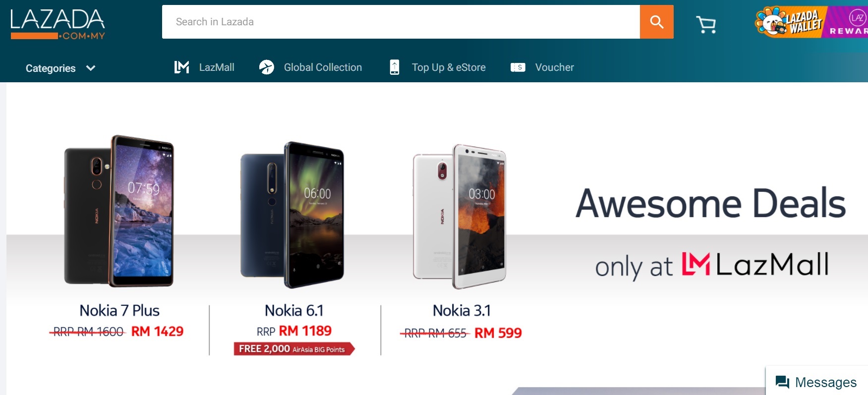Select the Nokia 6.1 phone image
The height and width of the screenshot is (395, 868).
point(292,215)
